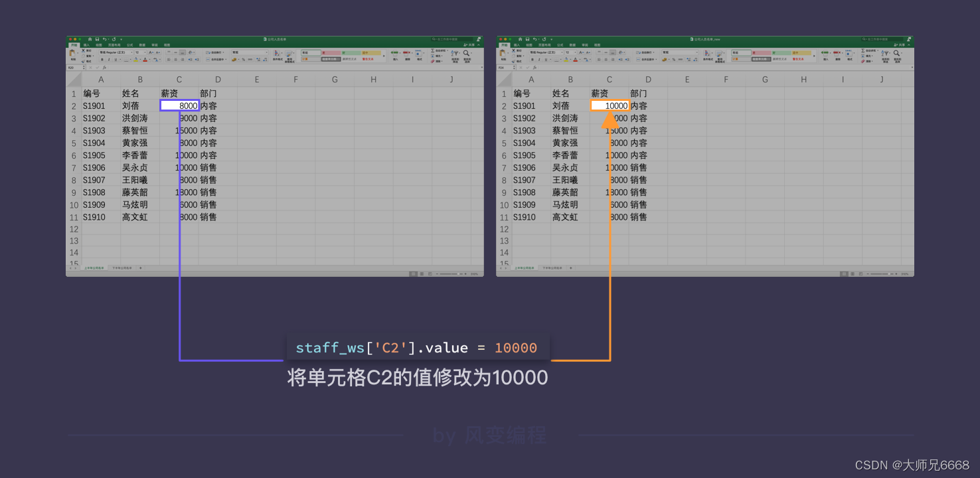Screen dimensions: 980x478
Task: Click the 删除 cells icon in the left window ribbon
Action: click(x=406, y=52)
